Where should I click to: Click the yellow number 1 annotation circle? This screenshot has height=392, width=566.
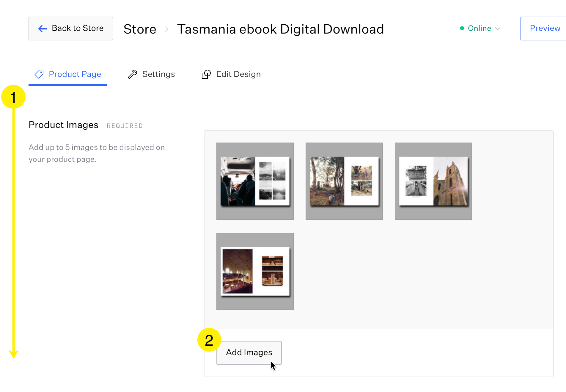pyautogui.click(x=13, y=97)
